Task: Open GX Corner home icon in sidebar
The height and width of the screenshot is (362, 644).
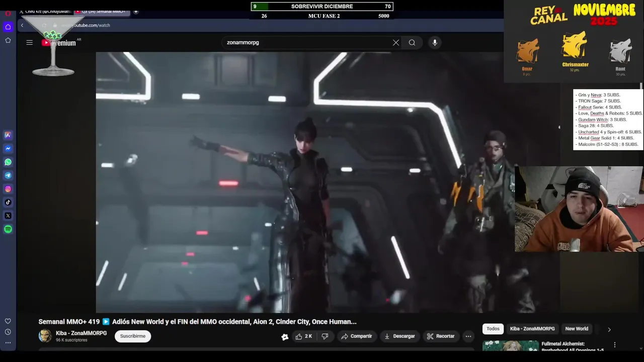Action: pos(8,27)
